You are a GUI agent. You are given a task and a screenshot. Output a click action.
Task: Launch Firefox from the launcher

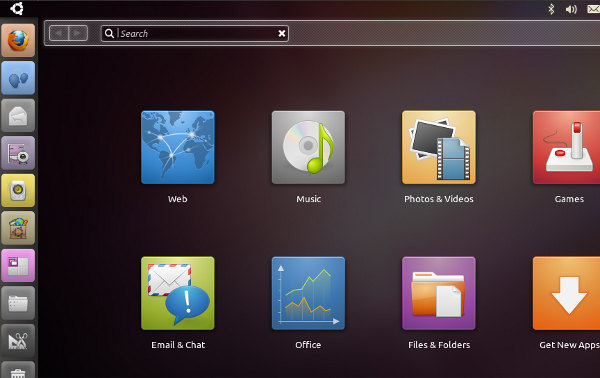(x=18, y=40)
